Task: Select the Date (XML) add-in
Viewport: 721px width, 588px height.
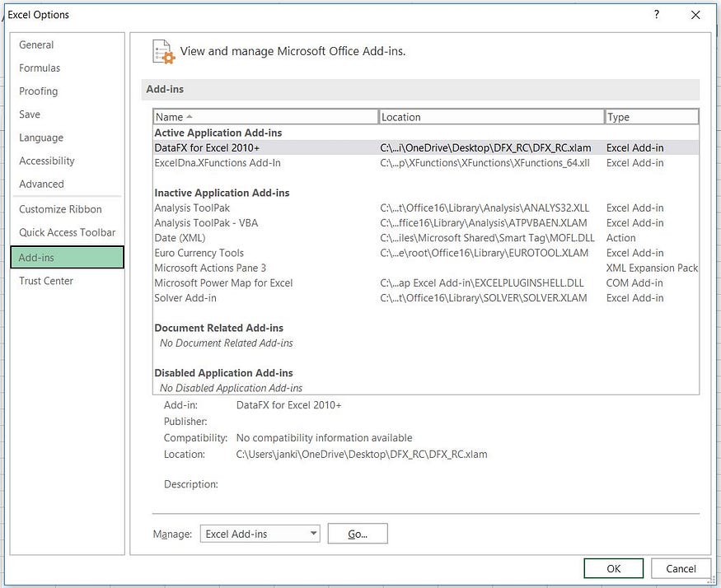Action: click(426, 238)
